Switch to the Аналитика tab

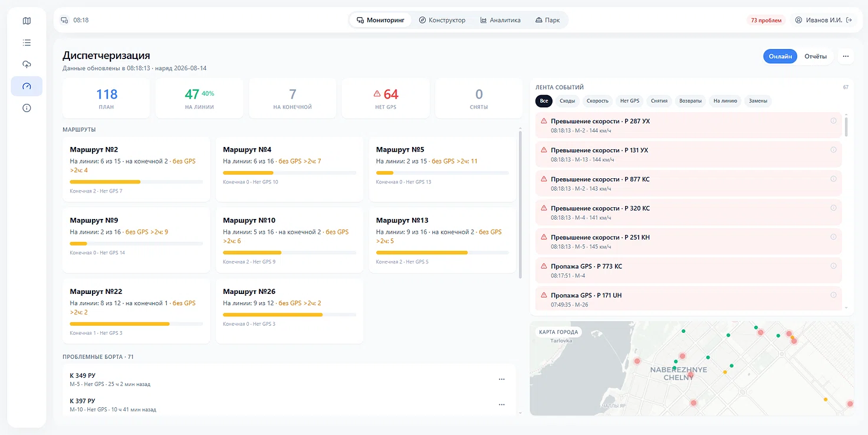click(501, 20)
